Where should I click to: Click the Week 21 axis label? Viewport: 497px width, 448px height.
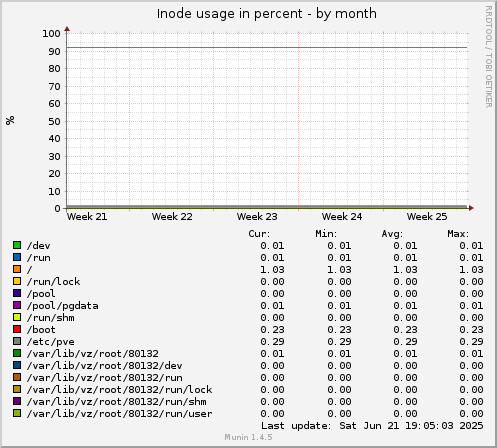(x=87, y=217)
